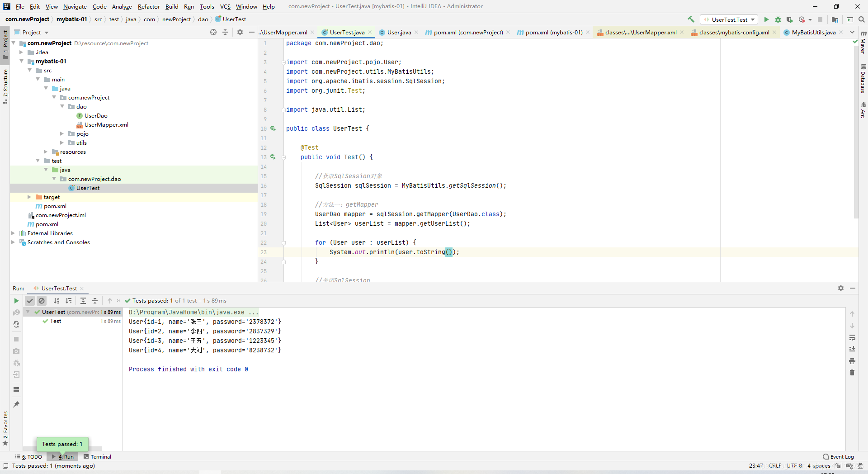This screenshot has width=868, height=474.
Task: Open the Navigate menu
Action: pos(75,6)
